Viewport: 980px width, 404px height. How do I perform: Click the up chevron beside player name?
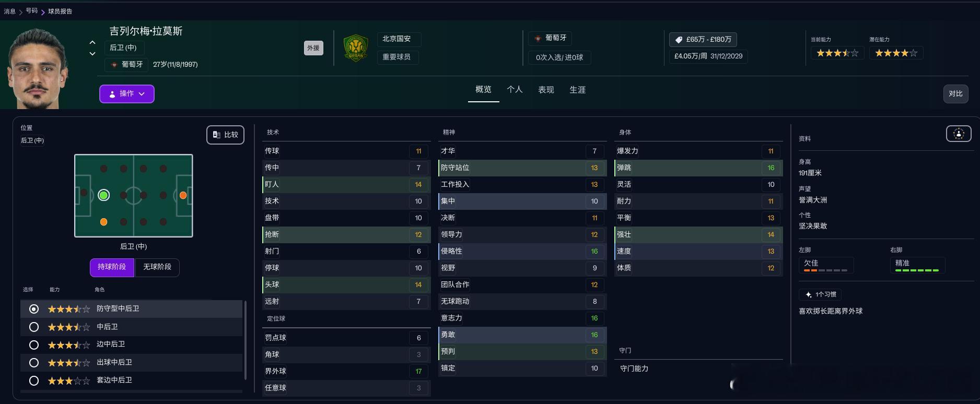[92, 42]
